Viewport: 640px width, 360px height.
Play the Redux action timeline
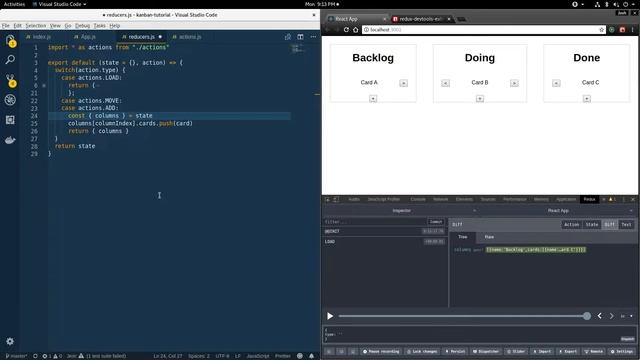(330, 316)
